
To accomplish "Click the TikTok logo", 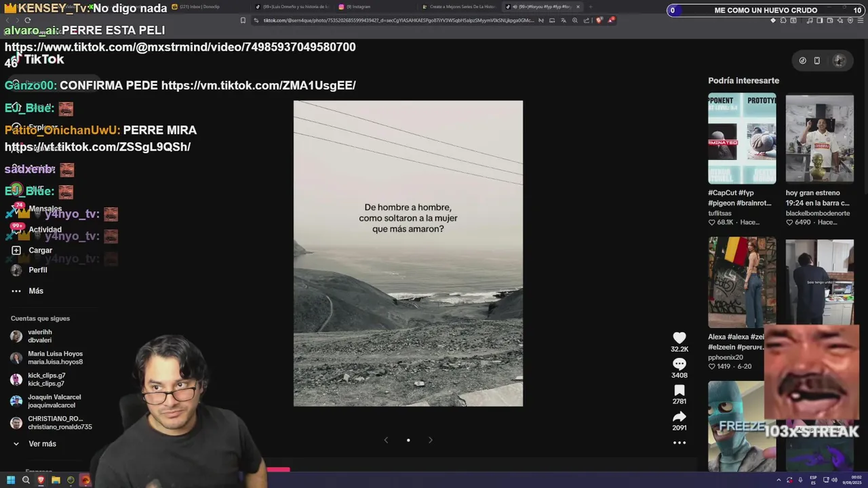I will (x=39, y=60).
